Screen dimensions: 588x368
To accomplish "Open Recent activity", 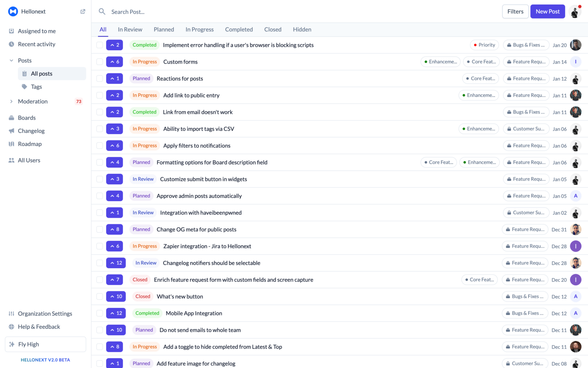I will click(36, 44).
